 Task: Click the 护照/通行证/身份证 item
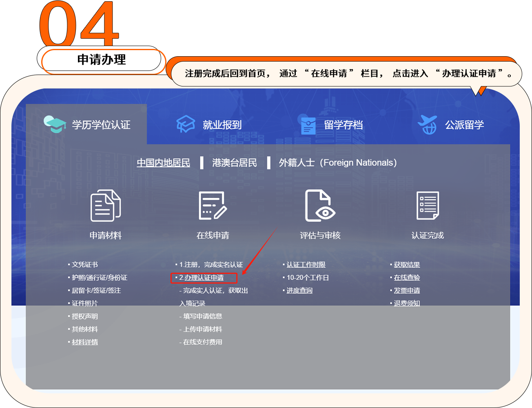coord(100,278)
